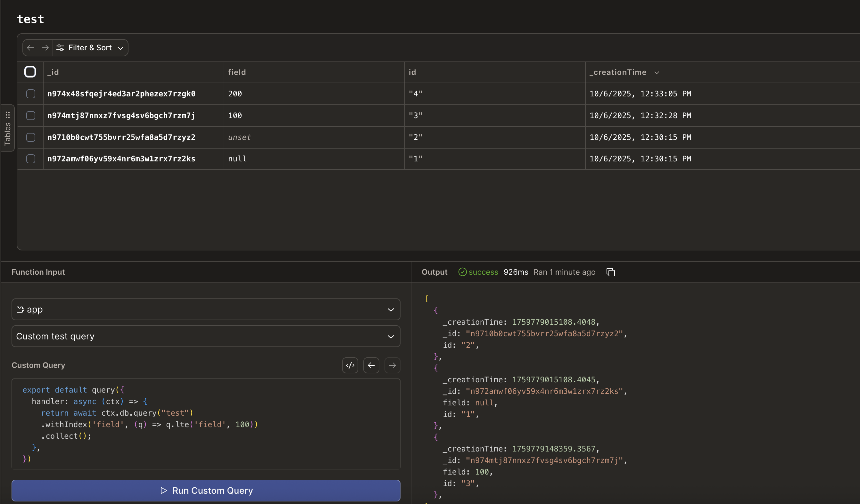
Task: Open the Filter & Sort dropdown
Action: pos(90,48)
